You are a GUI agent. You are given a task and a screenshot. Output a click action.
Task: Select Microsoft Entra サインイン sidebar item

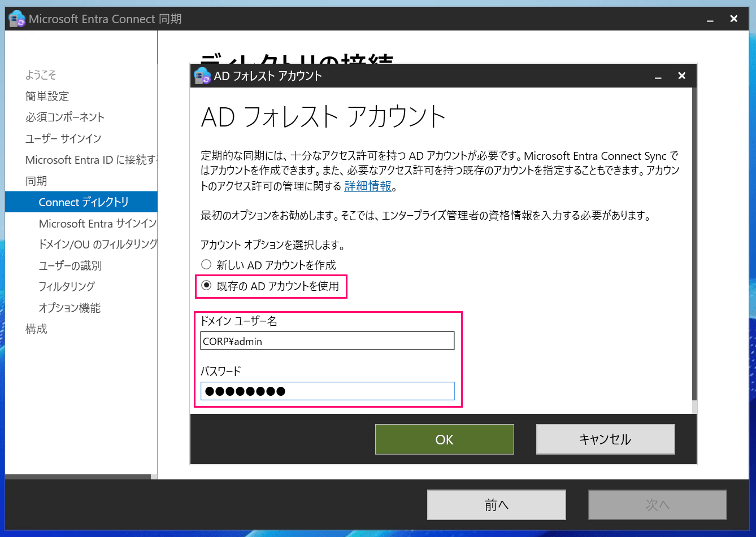pos(98,224)
